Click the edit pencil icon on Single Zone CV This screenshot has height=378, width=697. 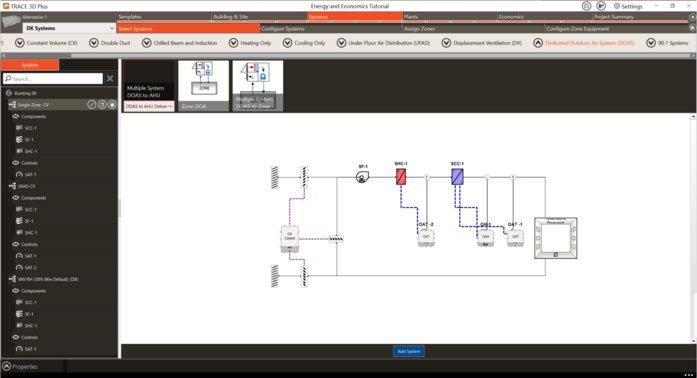[92, 105]
